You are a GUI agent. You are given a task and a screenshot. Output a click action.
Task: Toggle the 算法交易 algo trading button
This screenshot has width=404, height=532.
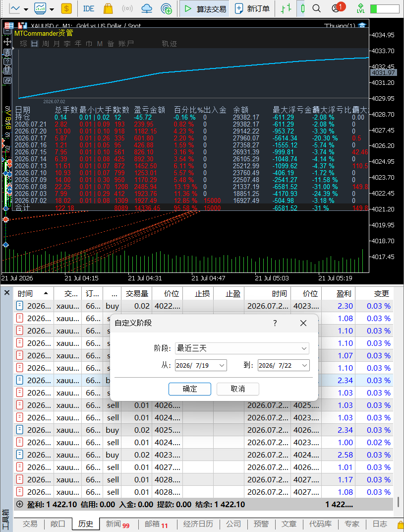(205, 8)
